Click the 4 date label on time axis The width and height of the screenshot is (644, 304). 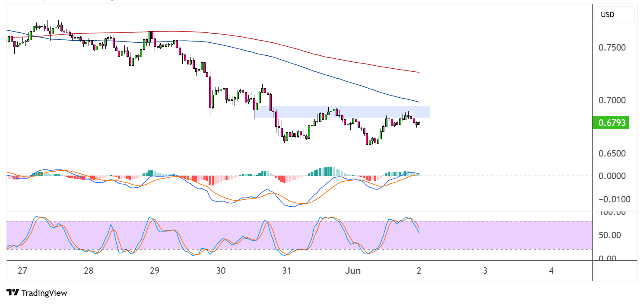[x=551, y=271]
